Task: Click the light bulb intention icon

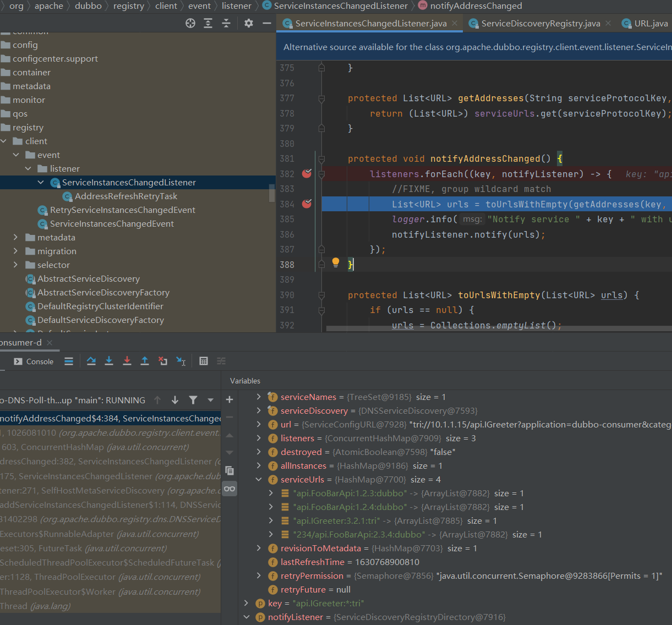Action: 336,263
